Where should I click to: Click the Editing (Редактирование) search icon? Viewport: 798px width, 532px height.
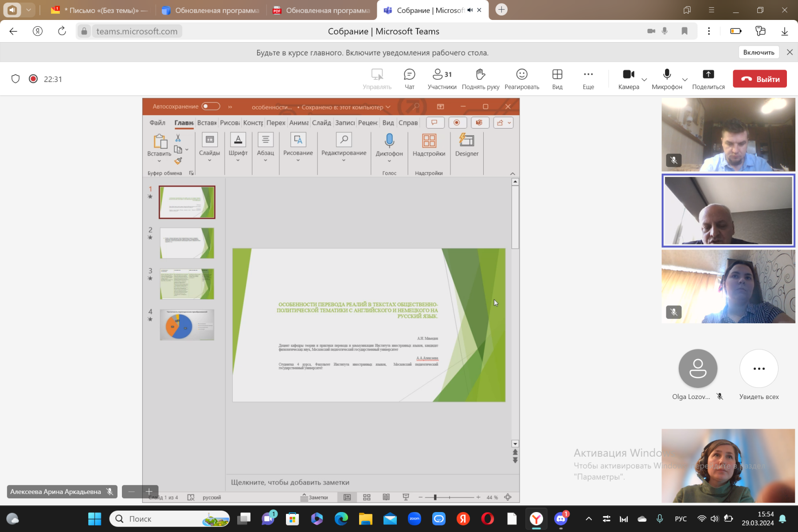tap(344, 140)
